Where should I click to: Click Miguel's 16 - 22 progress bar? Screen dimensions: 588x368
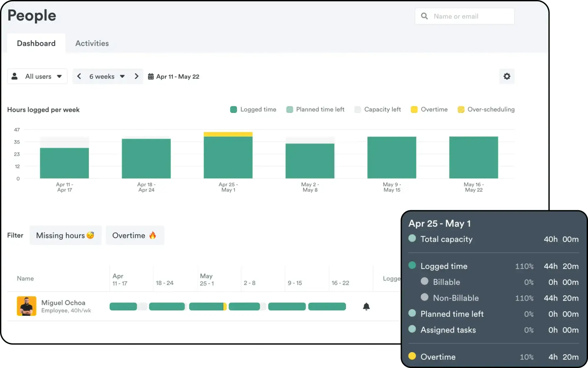[x=327, y=306]
